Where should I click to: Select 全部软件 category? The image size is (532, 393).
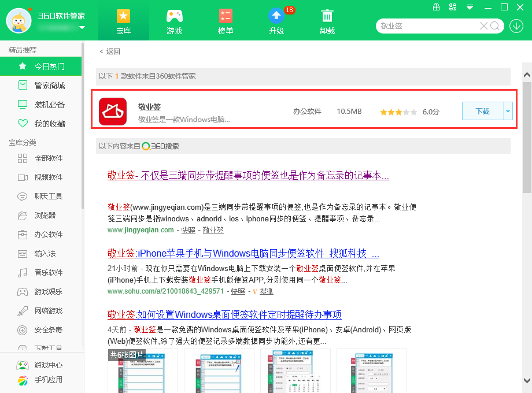pyautogui.click(x=40, y=158)
